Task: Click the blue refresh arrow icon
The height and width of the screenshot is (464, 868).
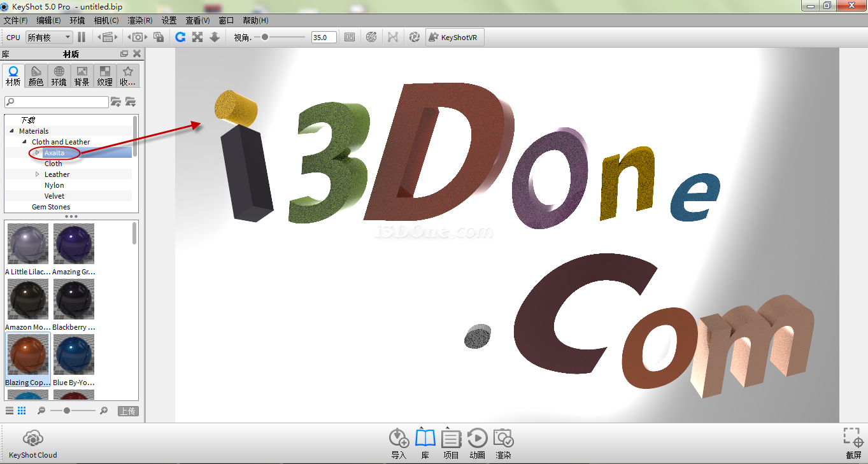Action: (x=180, y=38)
